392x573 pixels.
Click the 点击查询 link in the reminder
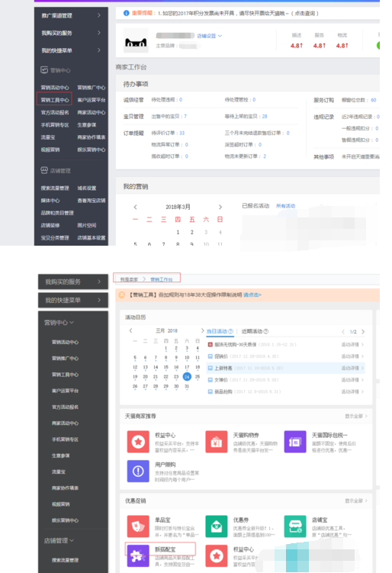click(x=305, y=13)
